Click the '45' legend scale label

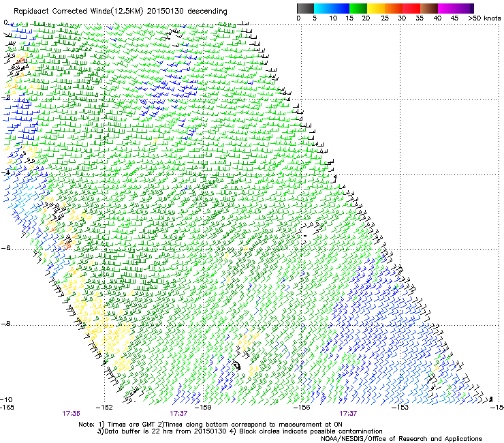[x=454, y=18]
